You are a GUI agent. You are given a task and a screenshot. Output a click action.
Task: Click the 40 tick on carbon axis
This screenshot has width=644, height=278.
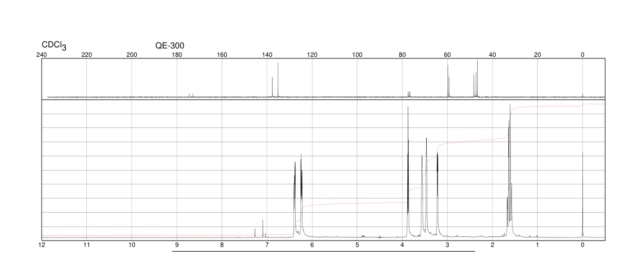pyautogui.click(x=492, y=54)
